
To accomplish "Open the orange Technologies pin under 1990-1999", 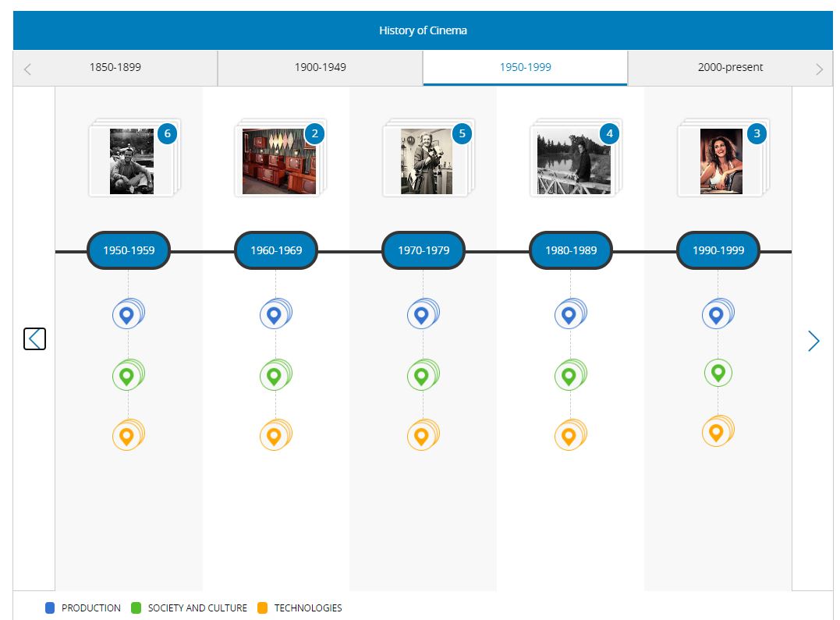I will click(x=718, y=431).
